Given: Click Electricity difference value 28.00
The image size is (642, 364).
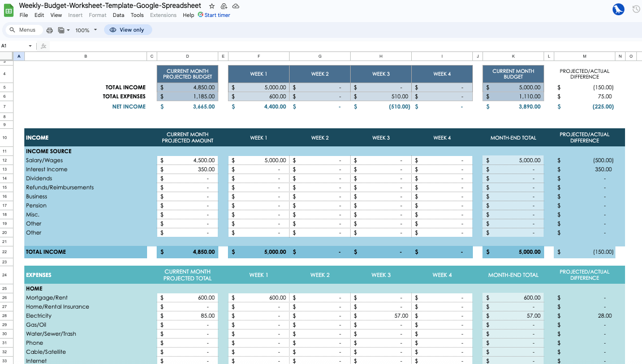Looking at the screenshot, I should point(584,316).
